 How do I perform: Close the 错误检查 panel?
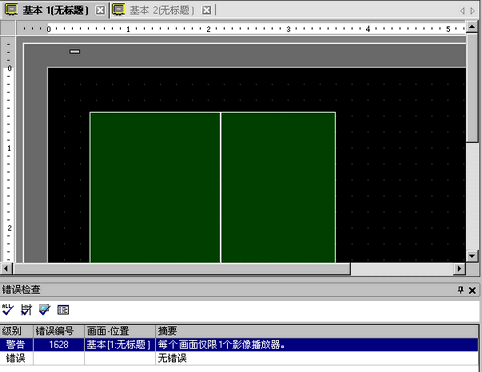click(x=472, y=290)
